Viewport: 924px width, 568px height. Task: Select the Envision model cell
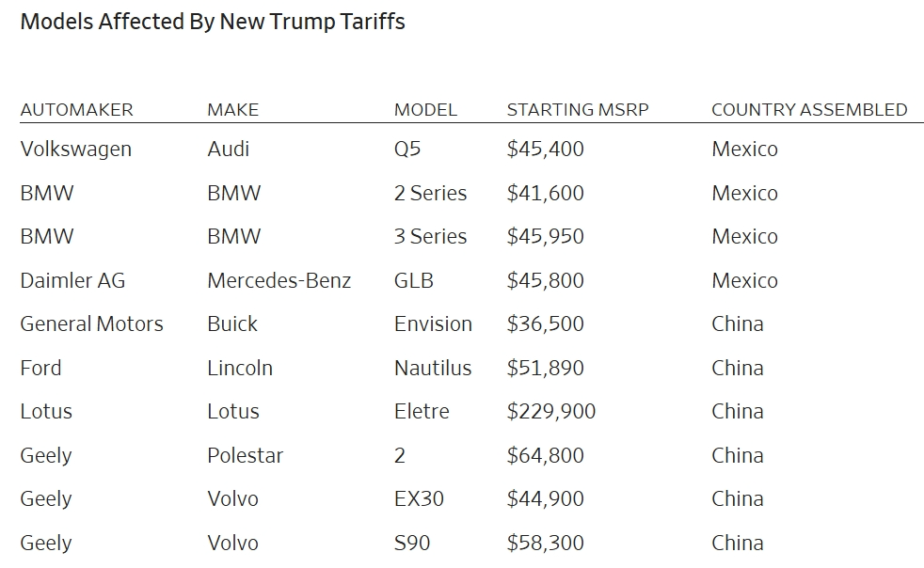pos(433,324)
